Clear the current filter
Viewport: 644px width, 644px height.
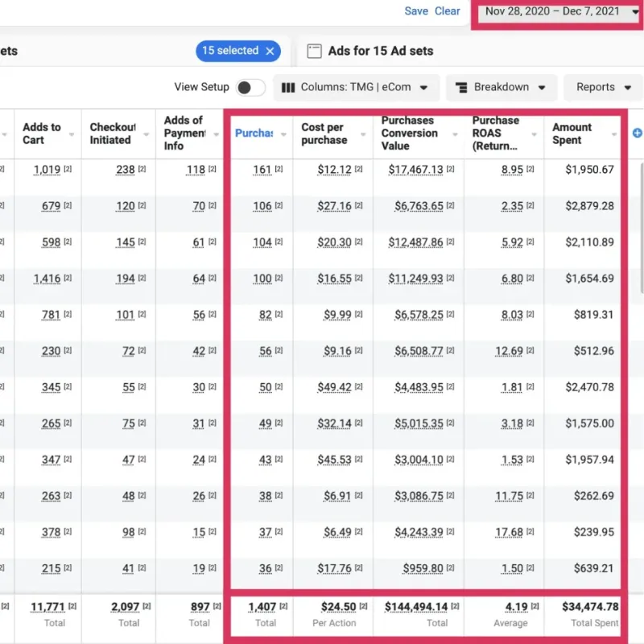pyautogui.click(x=448, y=11)
